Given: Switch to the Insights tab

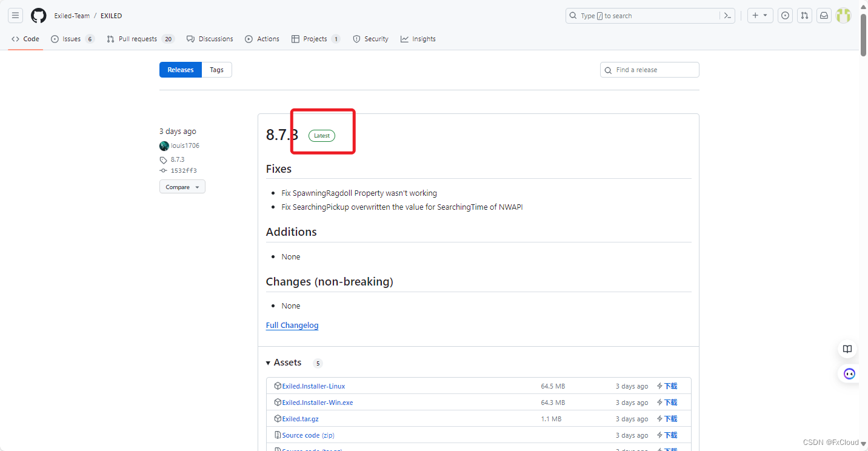Looking at the screenshot, I should pos(418,39).
